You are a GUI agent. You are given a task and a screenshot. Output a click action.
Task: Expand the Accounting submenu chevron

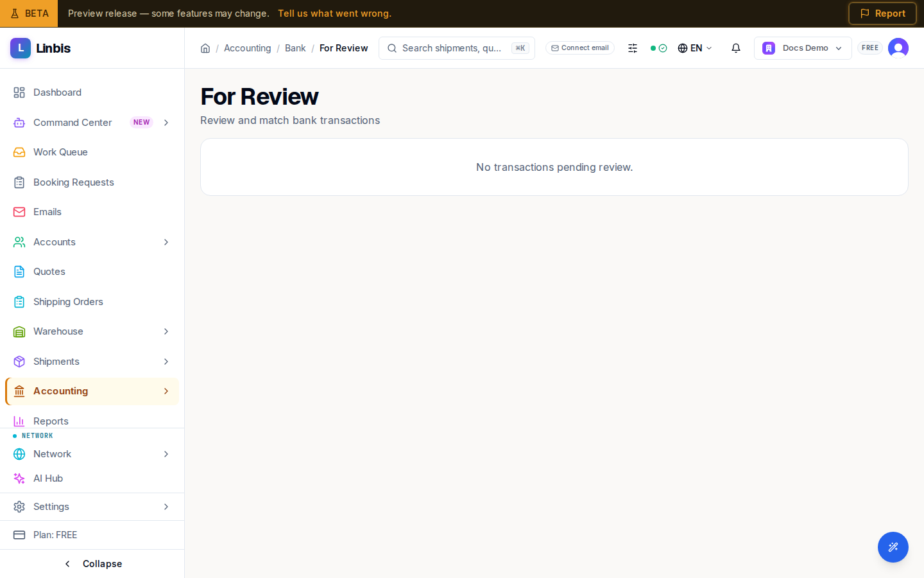(x=166, y=391)
